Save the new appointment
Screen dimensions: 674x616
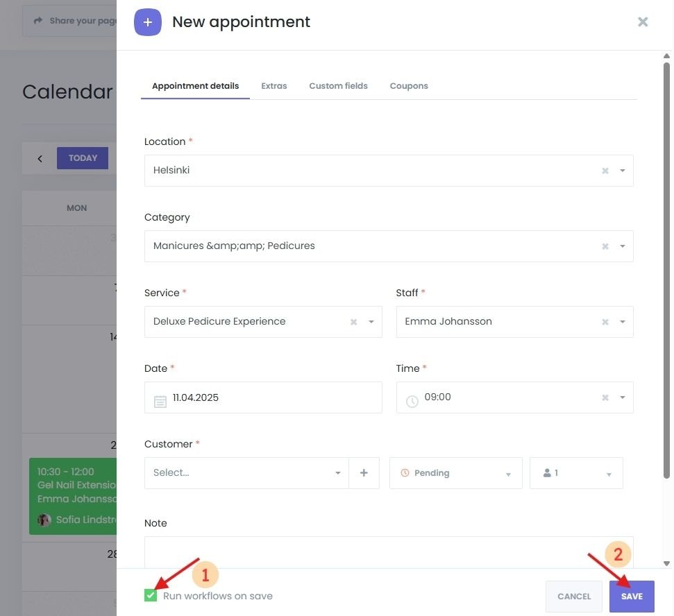631,596
